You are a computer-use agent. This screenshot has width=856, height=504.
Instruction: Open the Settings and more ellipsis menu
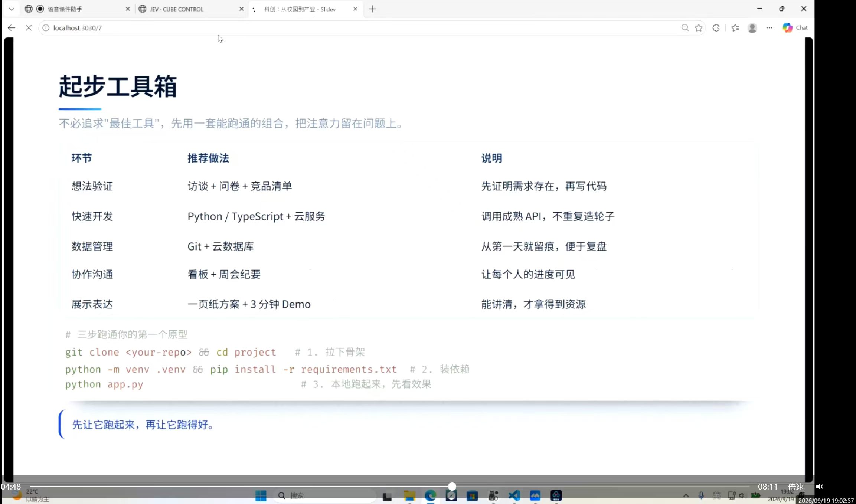(770, 28)
